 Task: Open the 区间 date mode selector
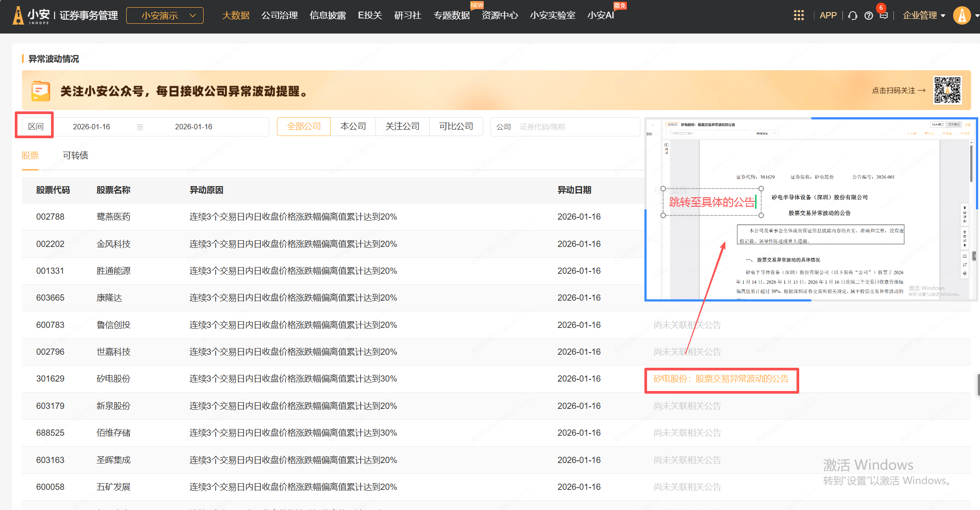coord(35,127)
